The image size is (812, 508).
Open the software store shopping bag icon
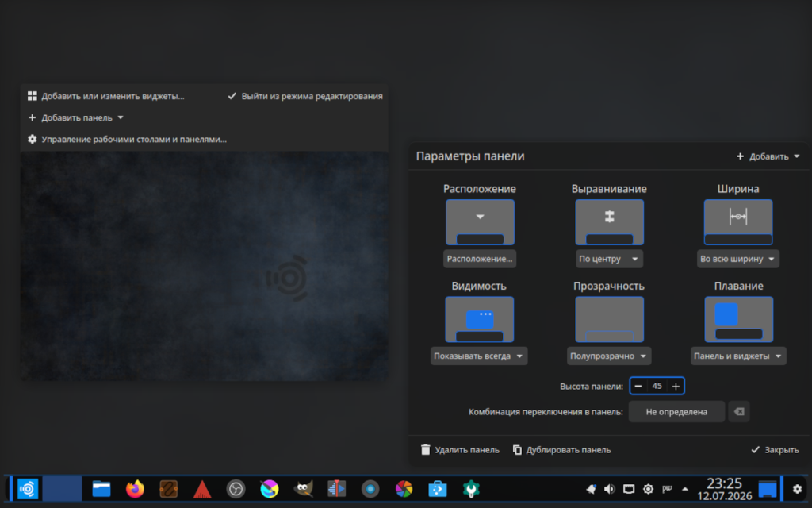tap(438, 489)
